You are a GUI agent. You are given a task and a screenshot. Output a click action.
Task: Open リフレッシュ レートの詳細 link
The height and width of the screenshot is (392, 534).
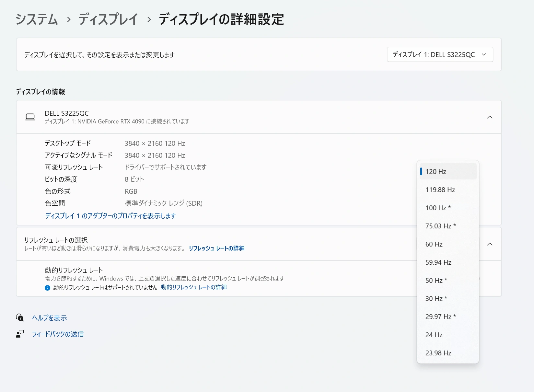pos(216,248)
